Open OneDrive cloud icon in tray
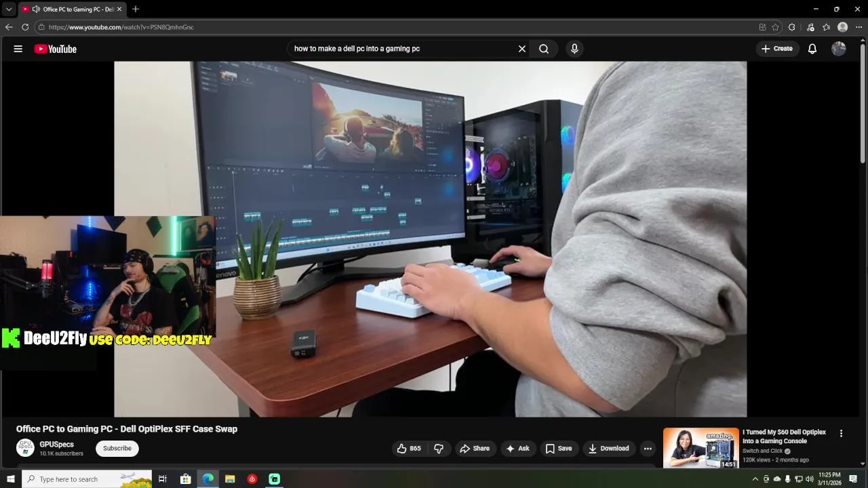This screenshot has height=488, width=868. tap(777, 479)
